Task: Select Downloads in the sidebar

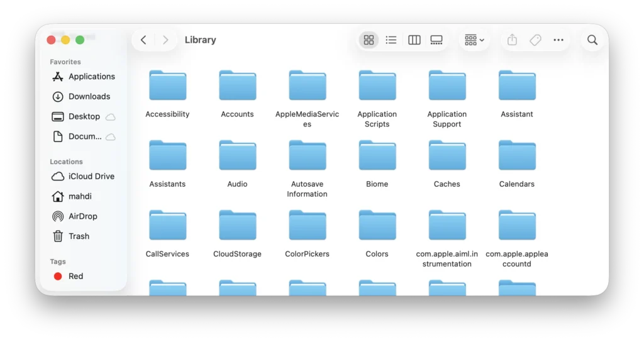Action: tap(89, 97)
